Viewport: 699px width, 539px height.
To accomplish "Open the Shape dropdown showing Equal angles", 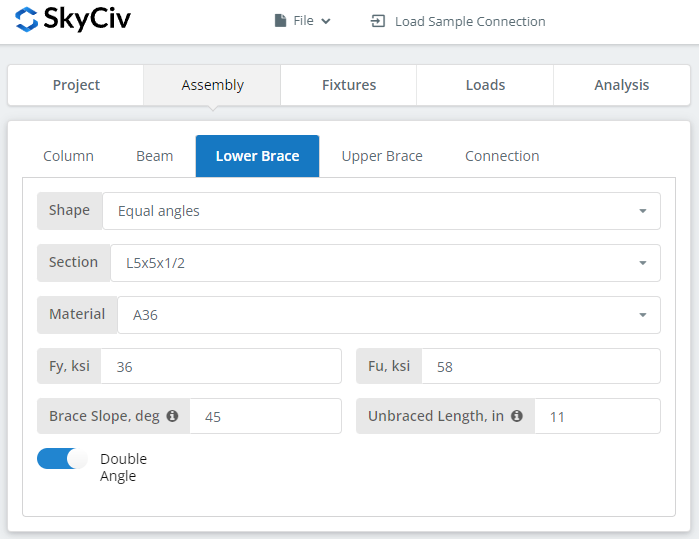I will 381,211.
